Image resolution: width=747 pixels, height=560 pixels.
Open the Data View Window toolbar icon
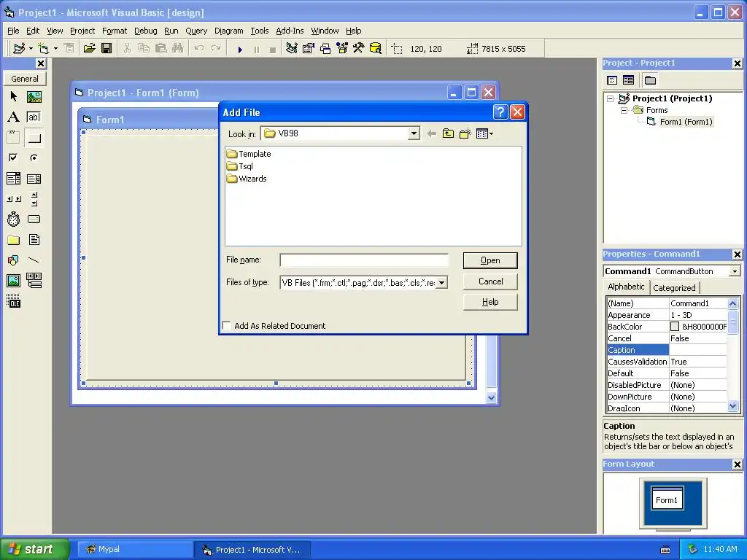(x=376, y=48)
